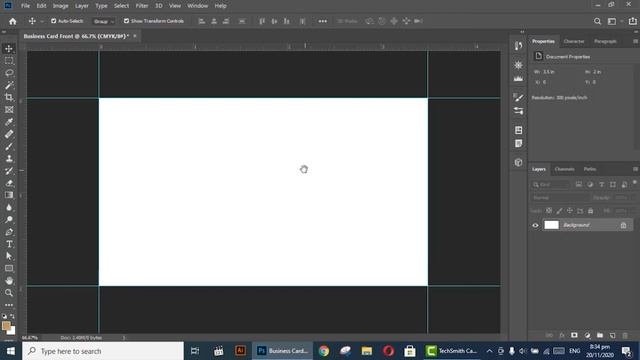Select the Frame tool
Screen dimensions: 640x360
[x=9, y=109]
